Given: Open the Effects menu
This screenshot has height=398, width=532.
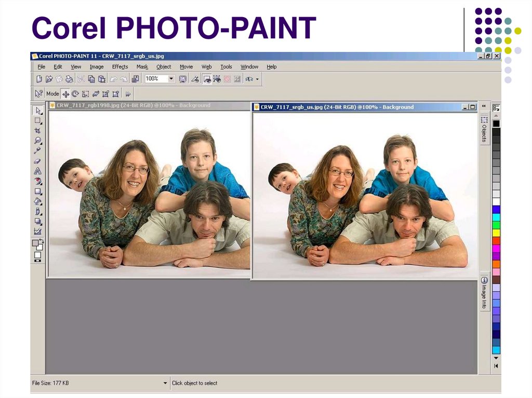Looking at the screenshot, I should click(120, 67).
